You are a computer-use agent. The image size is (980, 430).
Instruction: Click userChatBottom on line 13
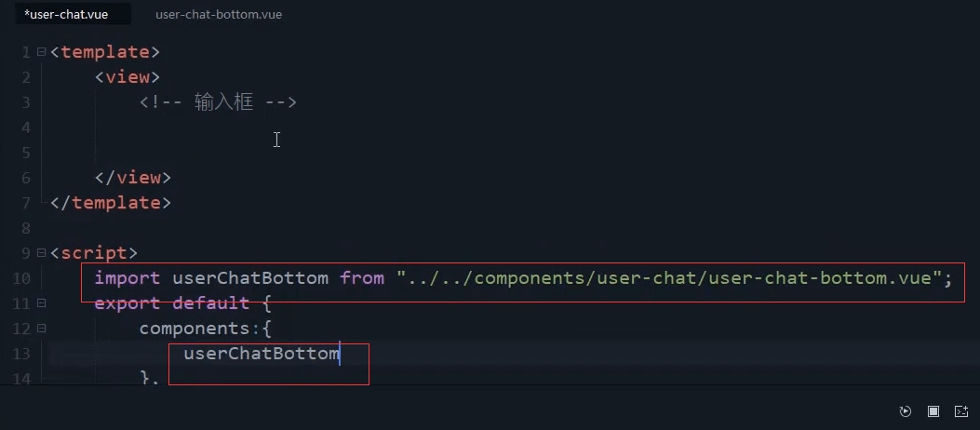(262, 354)
